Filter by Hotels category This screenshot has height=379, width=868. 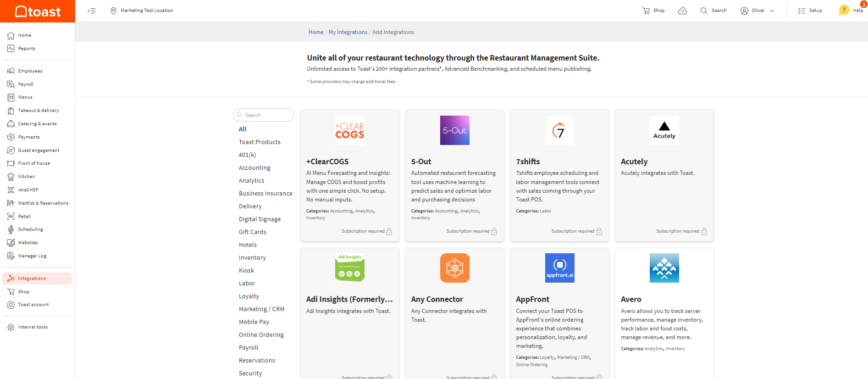point(248,245)
